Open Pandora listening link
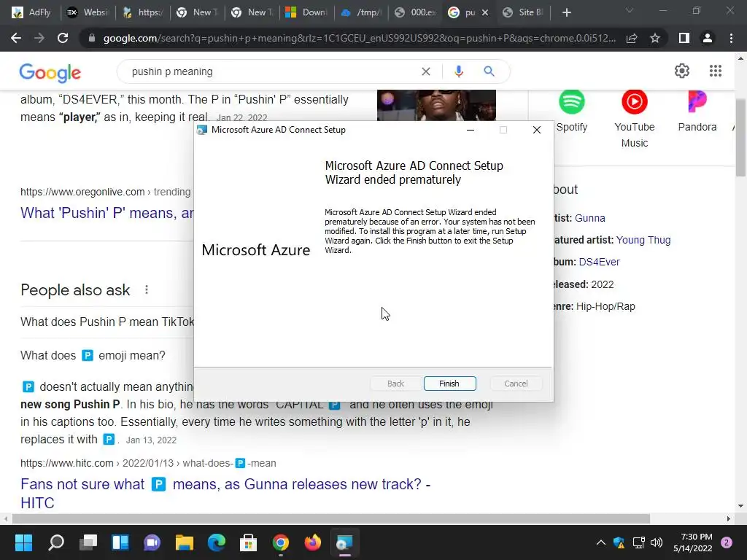This screenshot has height=560, width=747. pyautogui.click(x=697, y=112)
